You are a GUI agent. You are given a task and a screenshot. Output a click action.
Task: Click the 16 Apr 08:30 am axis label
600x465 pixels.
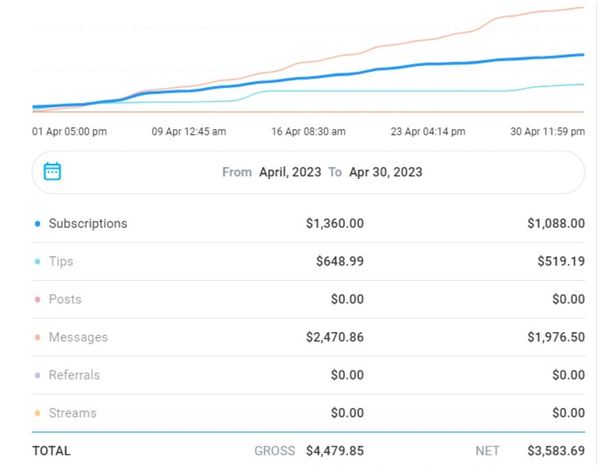pos(309,131)
